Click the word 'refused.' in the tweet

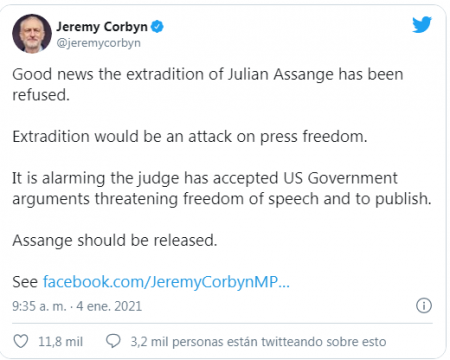tap(41, 95)
